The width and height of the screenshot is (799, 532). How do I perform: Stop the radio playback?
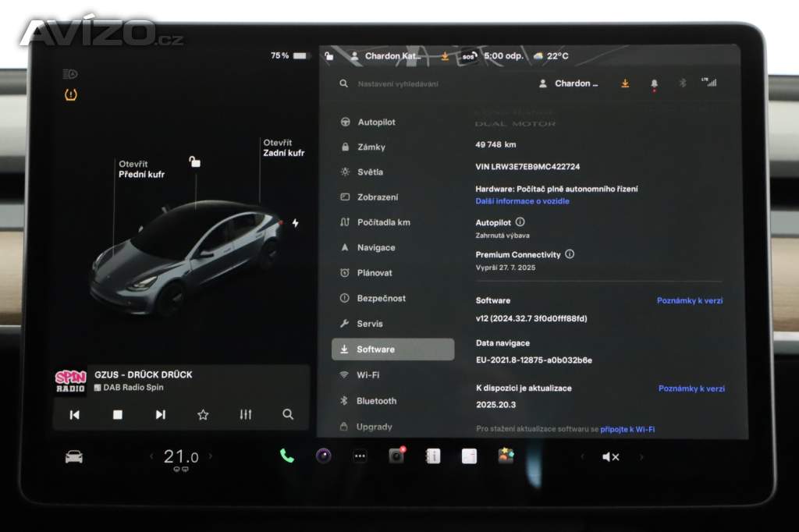tap(117, 415)
